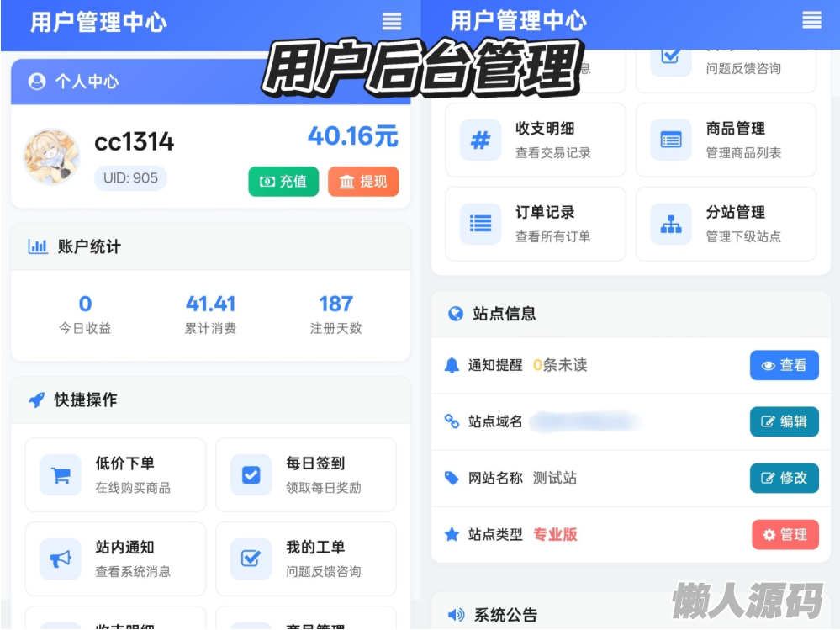
Task: Click the 专业版 site type label
Action: click(x=555, y=534)
